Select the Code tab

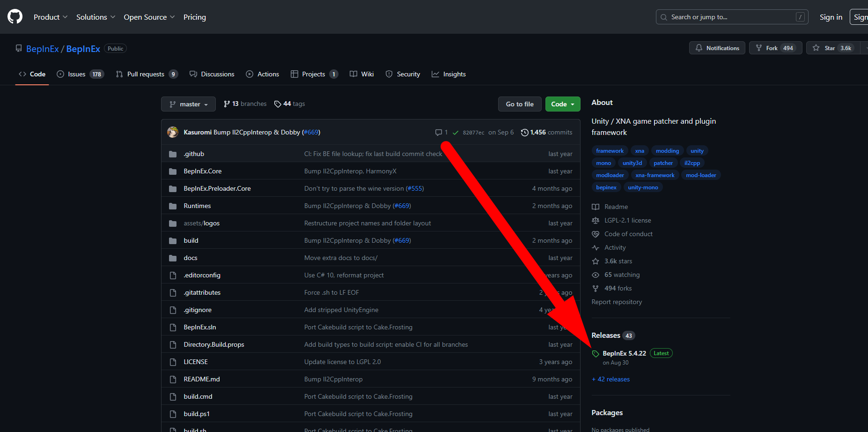pyautogui.click(x=32, y=74)
